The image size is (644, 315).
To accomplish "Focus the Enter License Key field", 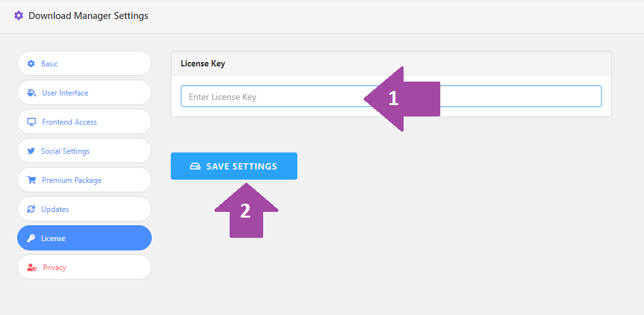I will pos(391,97).
